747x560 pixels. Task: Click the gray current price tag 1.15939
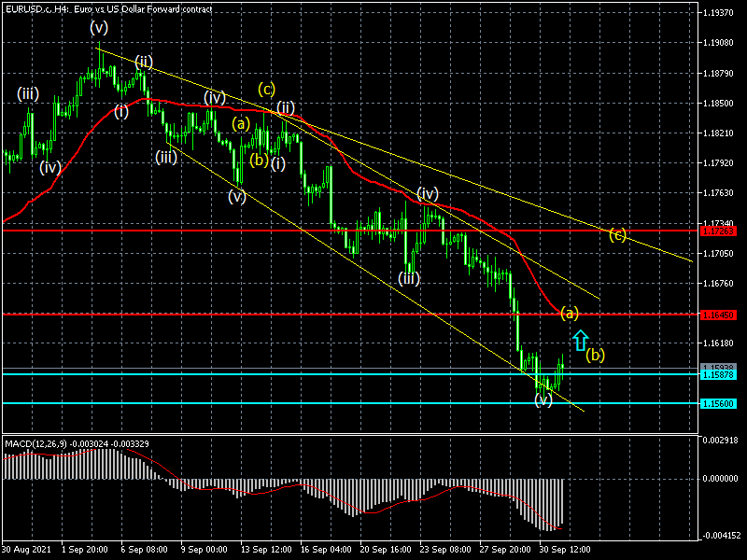pyautogui.click(x=721, y=366)
